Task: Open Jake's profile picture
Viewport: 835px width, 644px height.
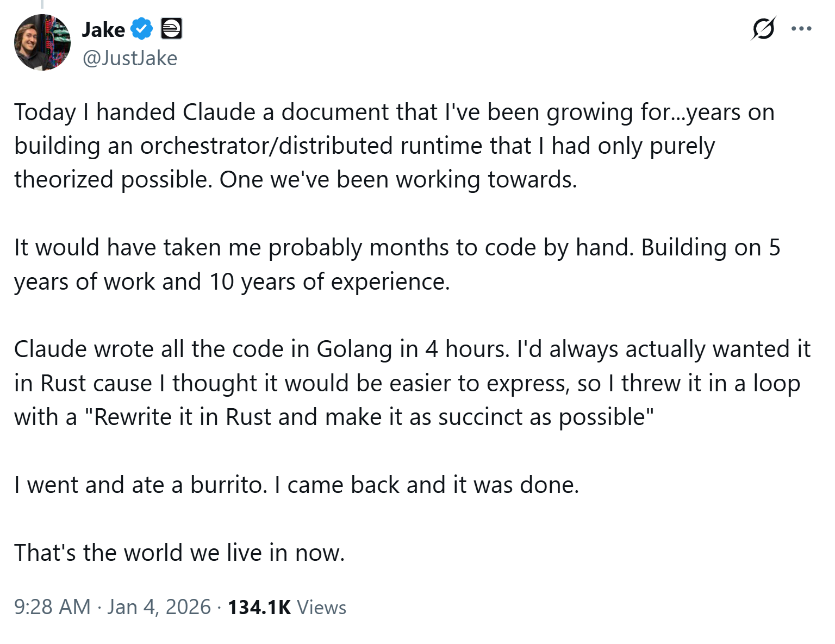Action: 42,43
